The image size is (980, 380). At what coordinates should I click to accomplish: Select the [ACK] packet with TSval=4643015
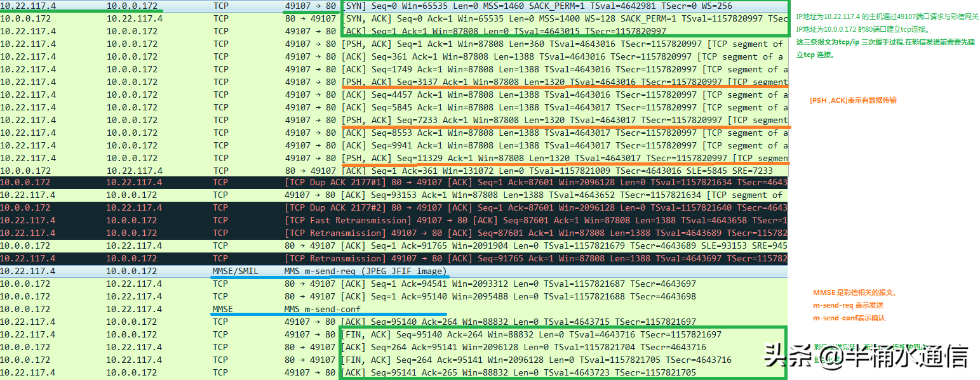pos(394,31)
